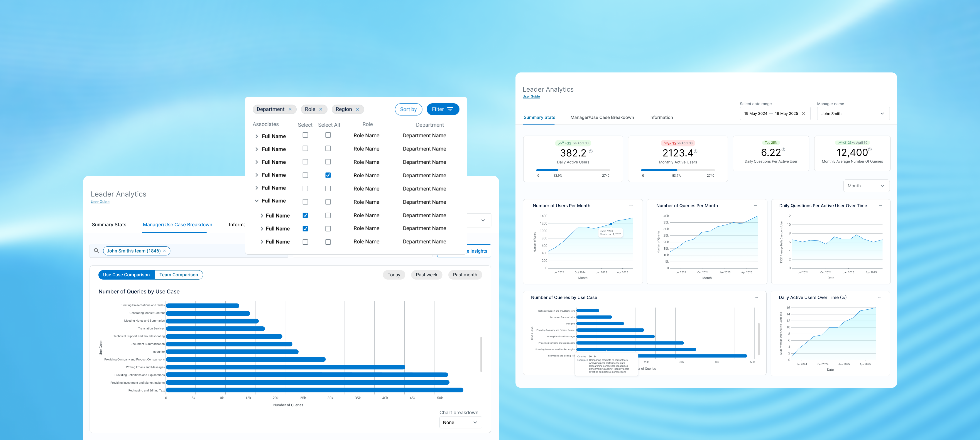Tick Select All checkbox in bottom nested row

click(328, 242)
